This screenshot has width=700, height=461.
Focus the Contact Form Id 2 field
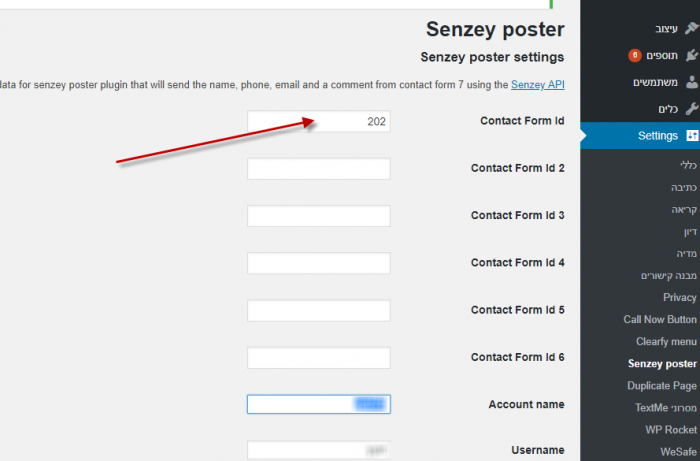click(x=318, y=169)
